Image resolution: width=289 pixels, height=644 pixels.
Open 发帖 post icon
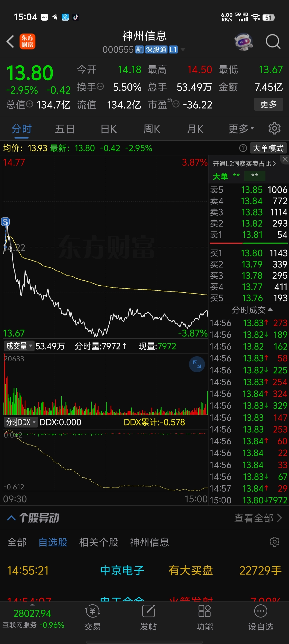pos(149,611)
